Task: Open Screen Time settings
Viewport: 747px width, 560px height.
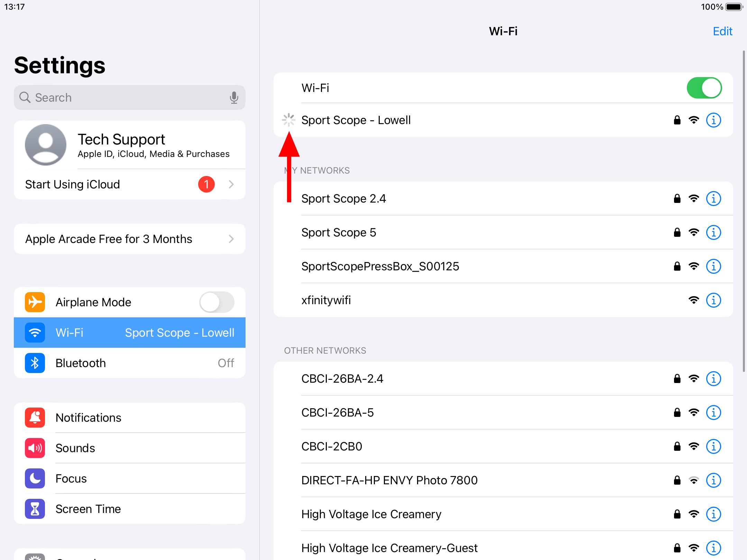Action: 130,509
